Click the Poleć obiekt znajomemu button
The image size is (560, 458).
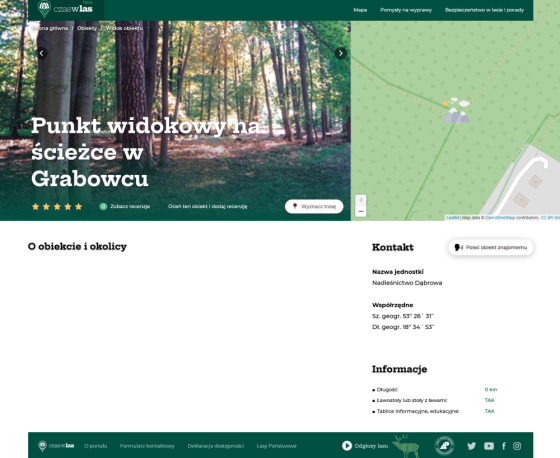click(491, 247)
